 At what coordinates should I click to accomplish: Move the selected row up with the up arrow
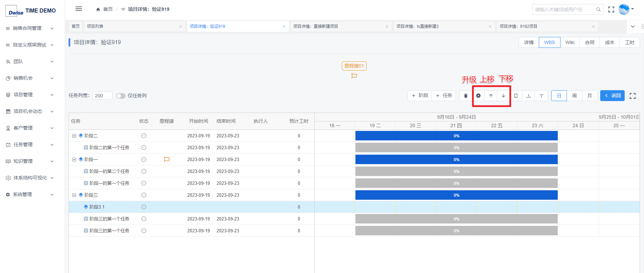click(x=491, y=96)
